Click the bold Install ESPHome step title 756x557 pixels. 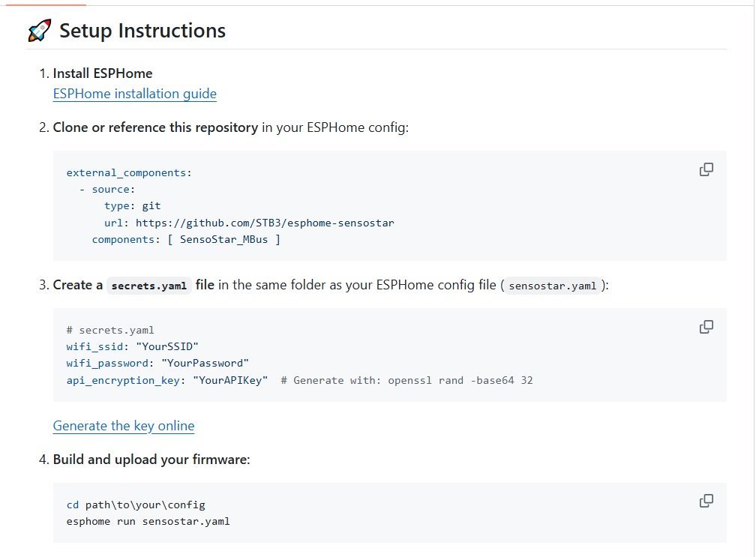103,73
